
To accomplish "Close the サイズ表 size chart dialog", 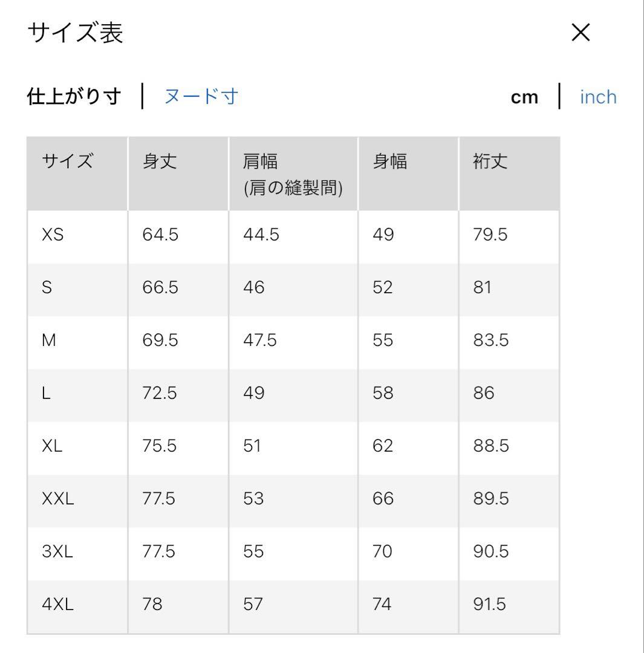I will [581, 34].
